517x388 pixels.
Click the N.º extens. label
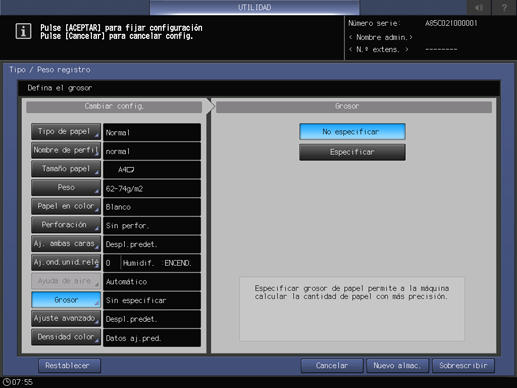pos(379,50)
